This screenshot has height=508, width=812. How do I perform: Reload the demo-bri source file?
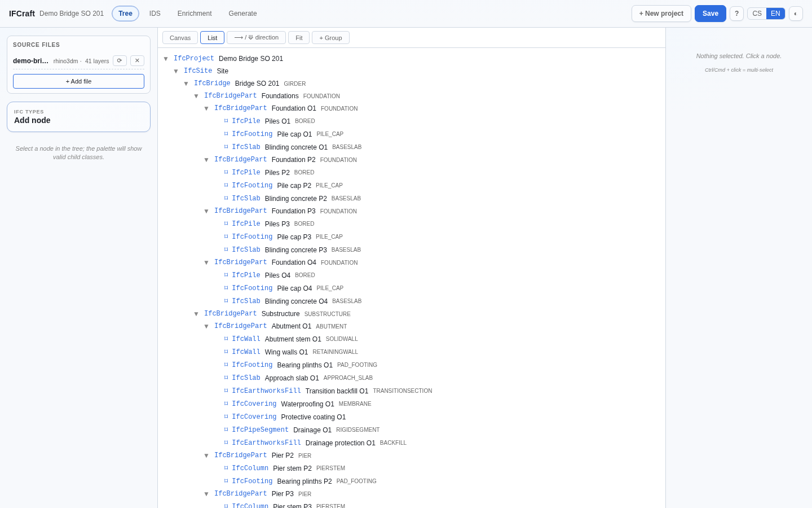[120, 60]
